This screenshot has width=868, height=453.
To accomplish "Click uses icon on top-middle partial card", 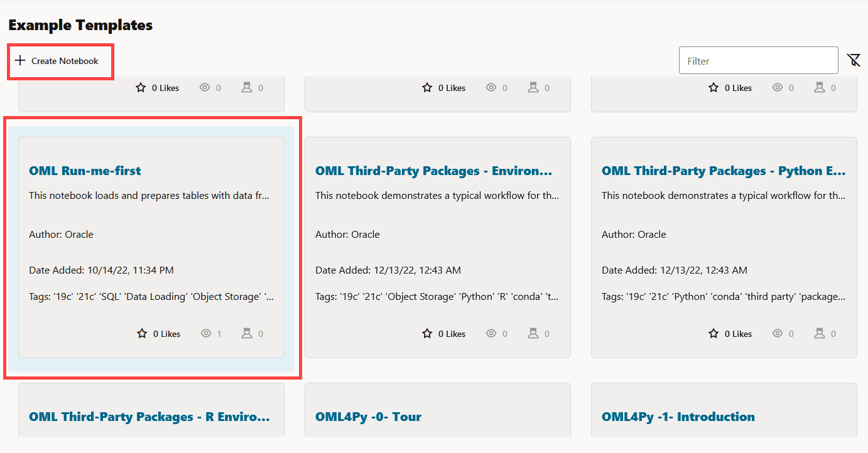I will click(x=533, y=88).
